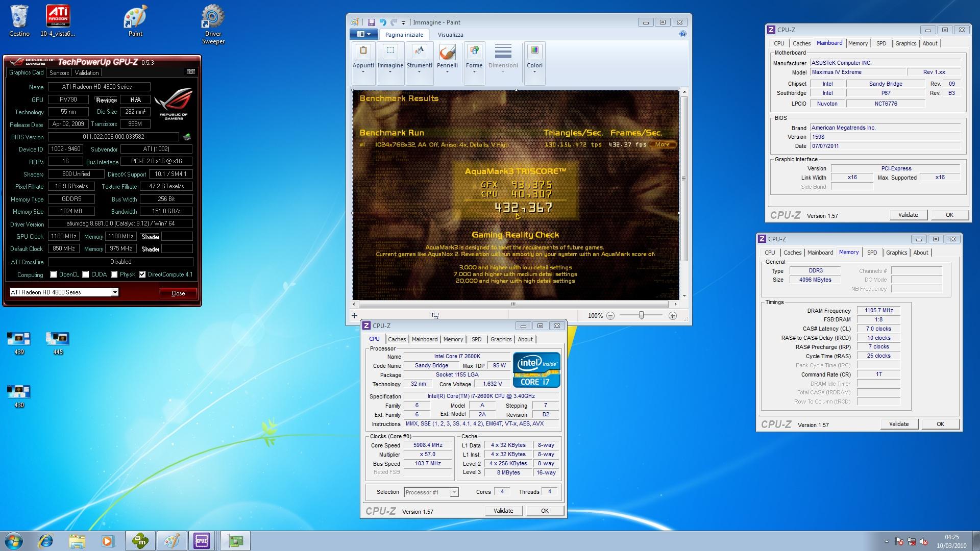Open Windows Media Player taskbar icon
This screenshot has width=980, height=551.
(x=107, y=541)
